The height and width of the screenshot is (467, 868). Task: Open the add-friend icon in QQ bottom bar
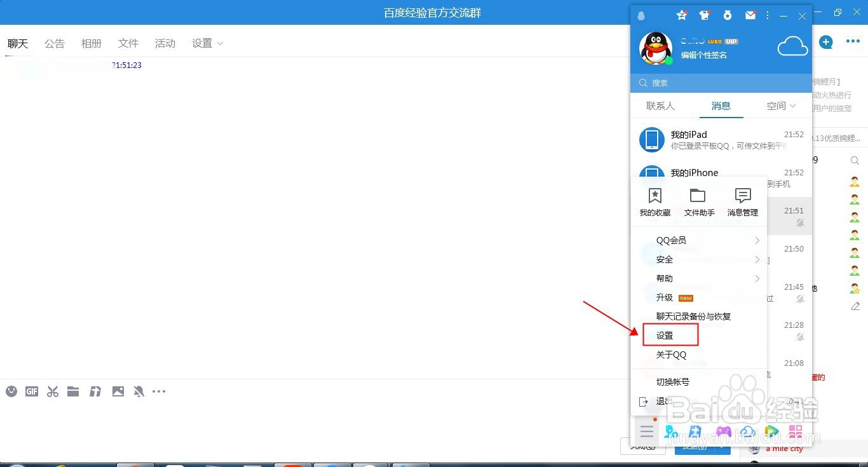point(670,433)
